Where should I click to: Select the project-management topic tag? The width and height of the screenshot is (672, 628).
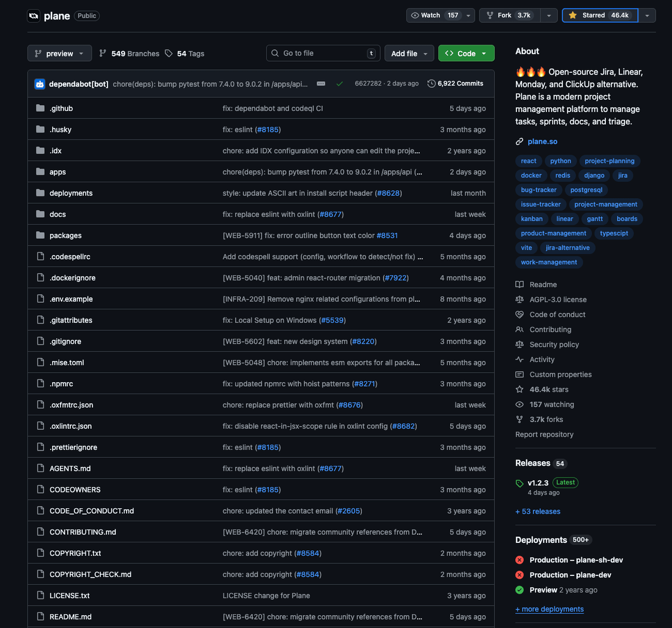click(x=606, y=204)
